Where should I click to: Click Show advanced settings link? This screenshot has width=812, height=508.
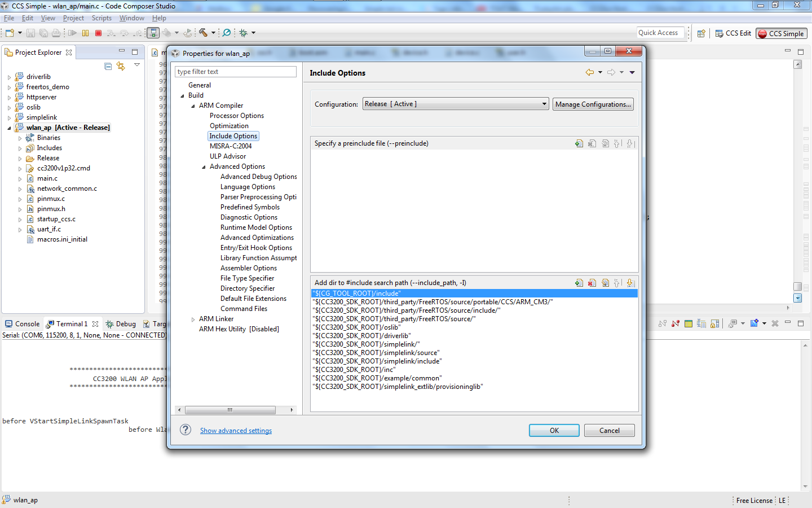(x=236, y=431)
